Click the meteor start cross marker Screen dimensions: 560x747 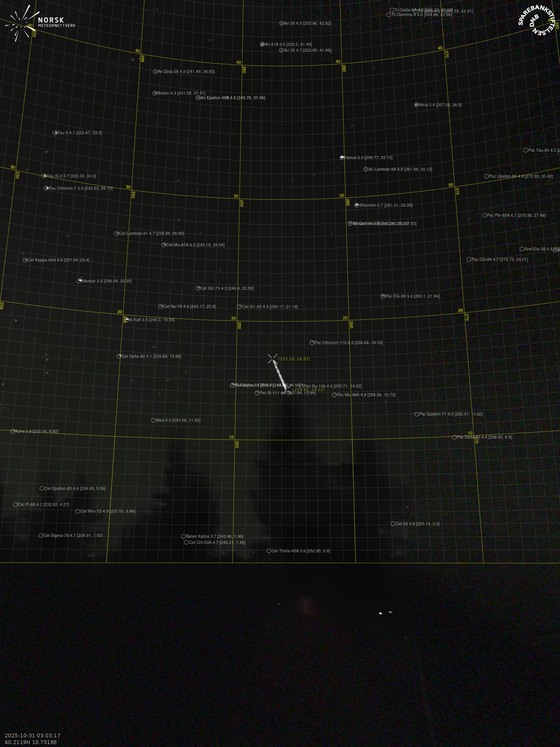point(272,359)
